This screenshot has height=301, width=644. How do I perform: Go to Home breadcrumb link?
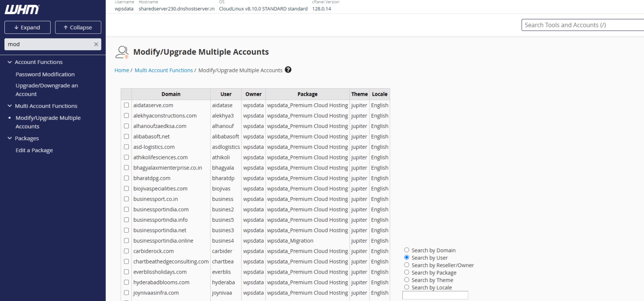pos(122,70)
